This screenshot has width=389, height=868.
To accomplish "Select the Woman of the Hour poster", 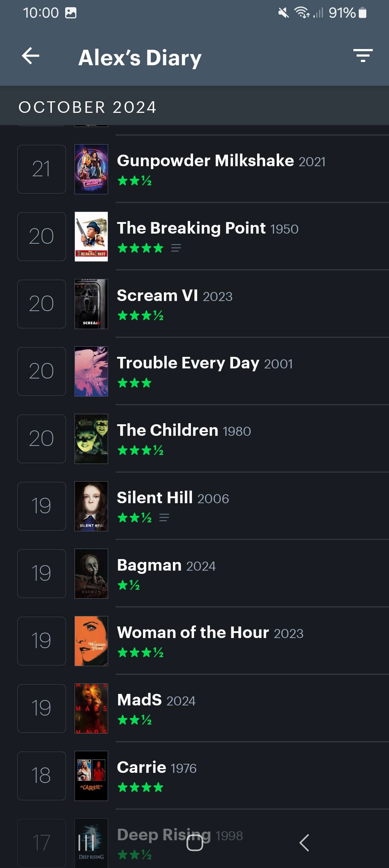I will [91, 641].
